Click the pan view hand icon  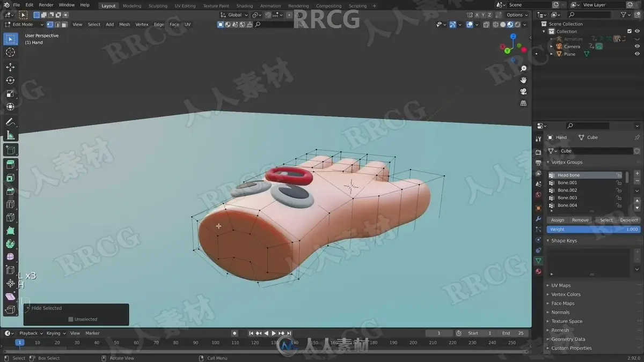[524, 80]
